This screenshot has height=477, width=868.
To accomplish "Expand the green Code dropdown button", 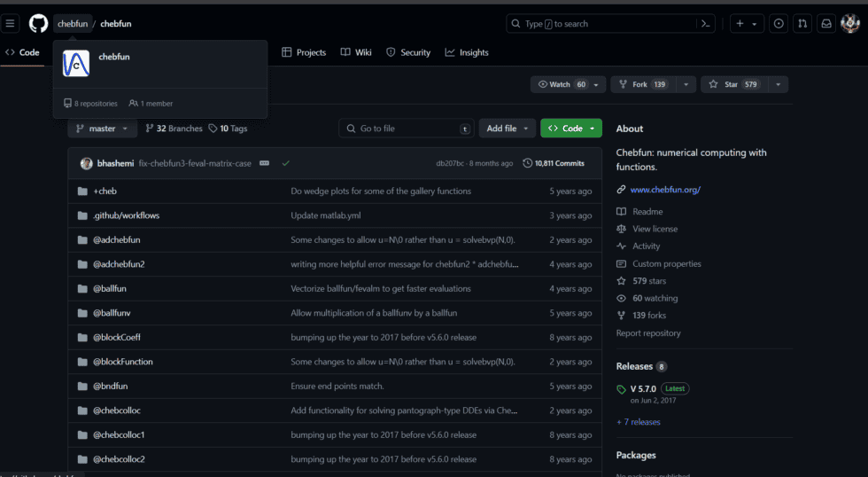I will tap(571, 129).
